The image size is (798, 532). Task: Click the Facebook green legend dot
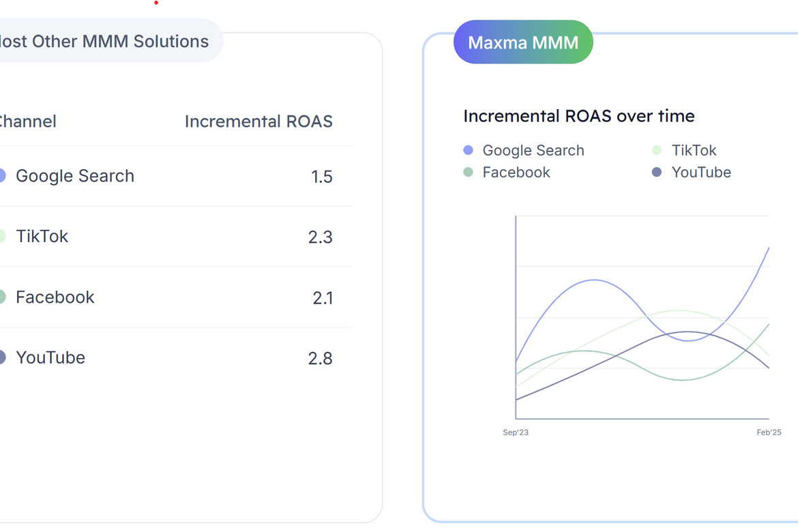point(468,173)
